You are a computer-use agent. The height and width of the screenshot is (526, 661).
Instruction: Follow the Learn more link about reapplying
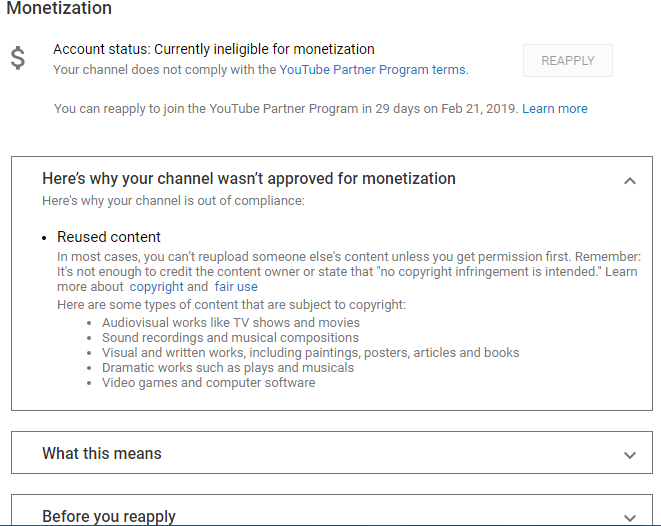click(x=554, y=108)
